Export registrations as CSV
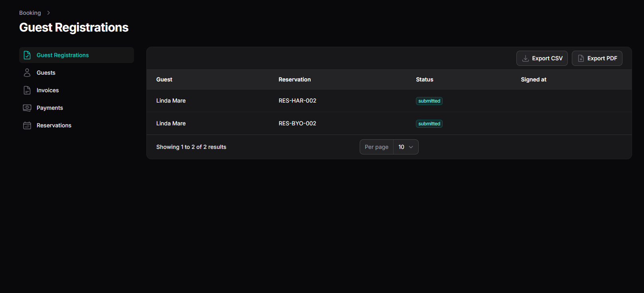The width and height of the screenshot is (644, 293). click(542, 58)
